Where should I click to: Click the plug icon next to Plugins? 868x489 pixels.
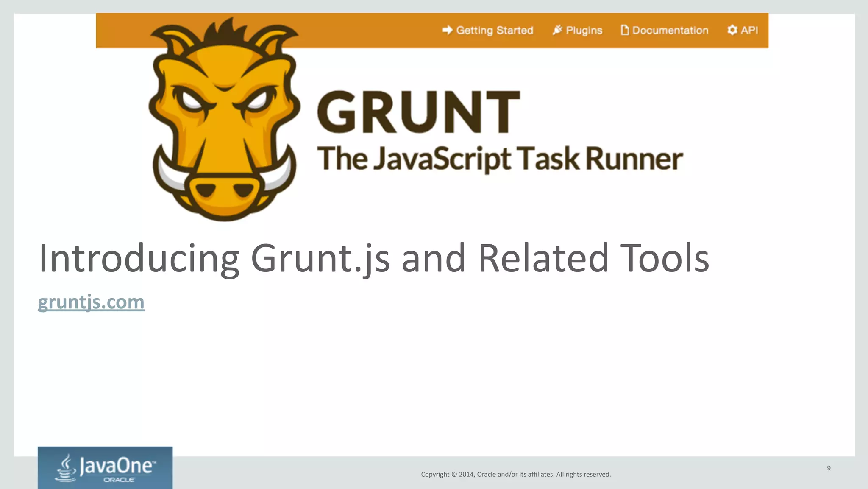tap(557, 30)
